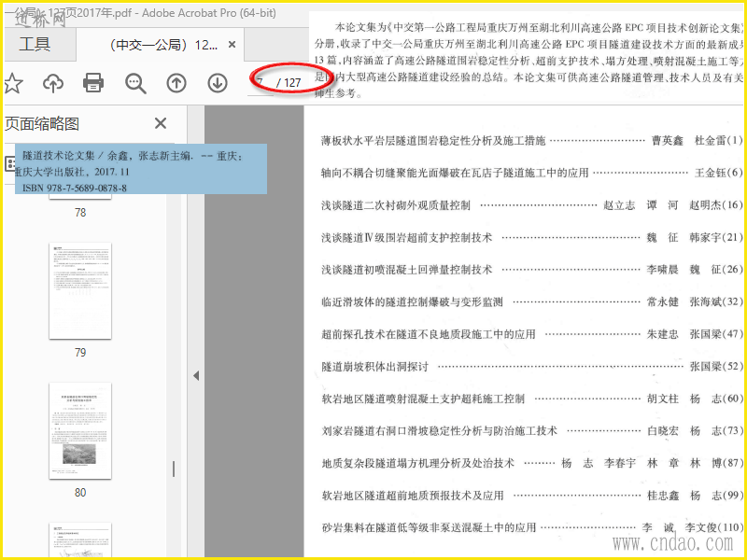Close the (中交一公局) document tab
This screenshot has width=747, height=560.
pyautogui.click(x=232, y=45)
